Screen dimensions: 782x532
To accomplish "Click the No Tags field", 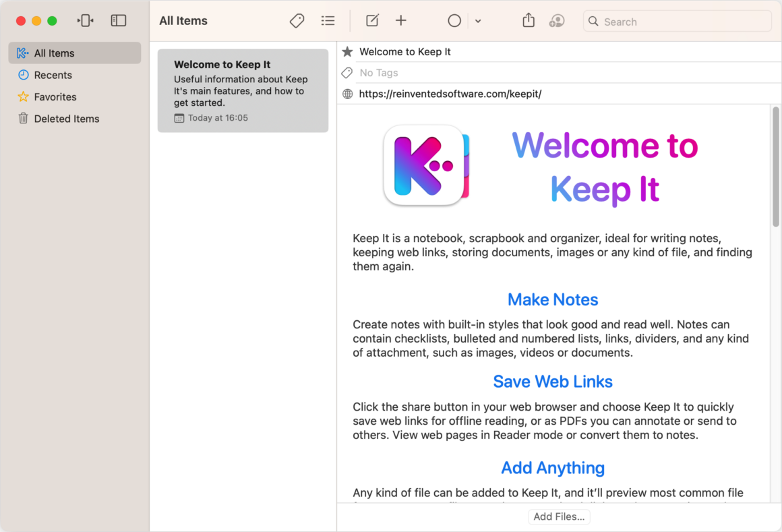I will [568, 73].
